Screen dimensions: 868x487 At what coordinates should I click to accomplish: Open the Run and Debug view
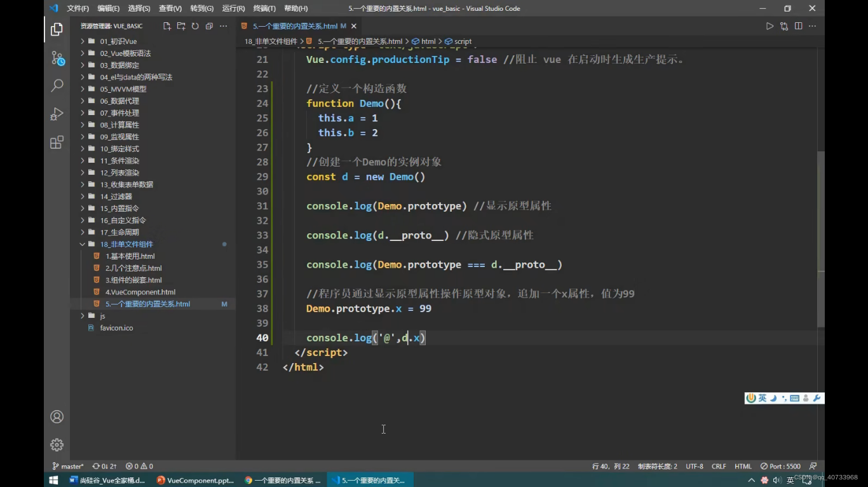point(57,114)
